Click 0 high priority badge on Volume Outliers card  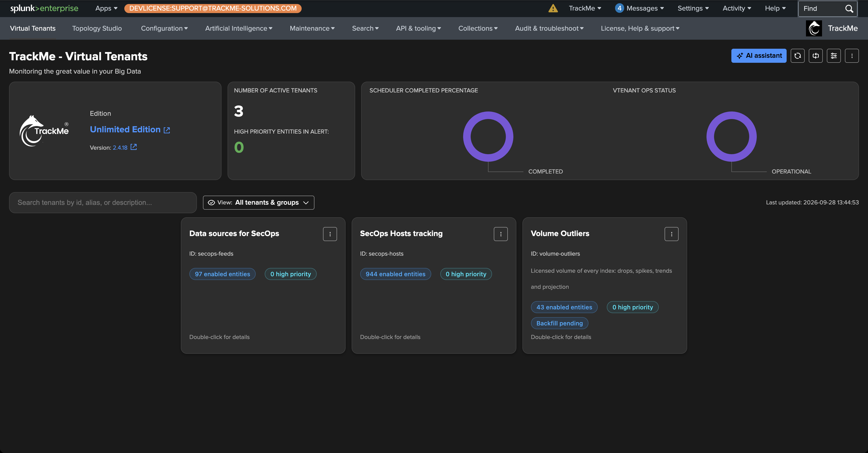pyautogui.click(x=632, y=307)
